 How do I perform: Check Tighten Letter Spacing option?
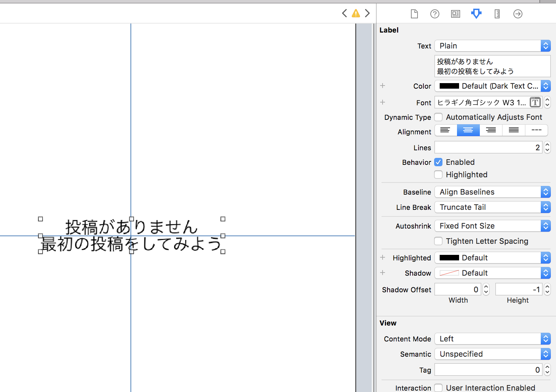tap(438, 241)
